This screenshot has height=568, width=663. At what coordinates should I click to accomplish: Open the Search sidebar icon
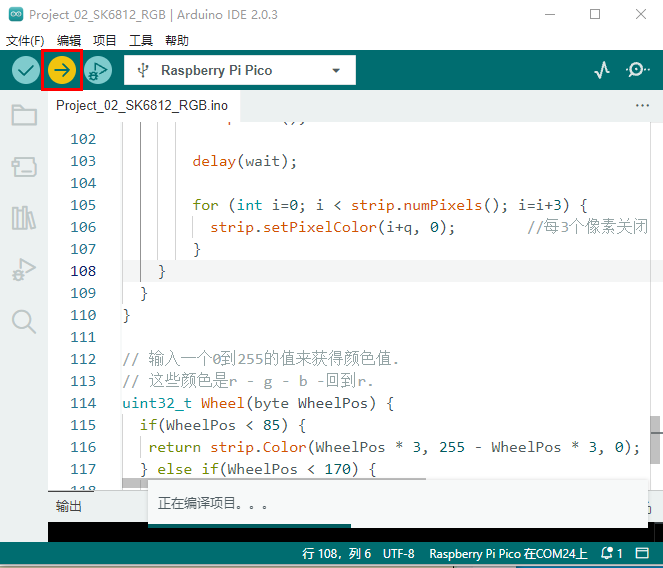pyautogui.click(x=24, y=322)
